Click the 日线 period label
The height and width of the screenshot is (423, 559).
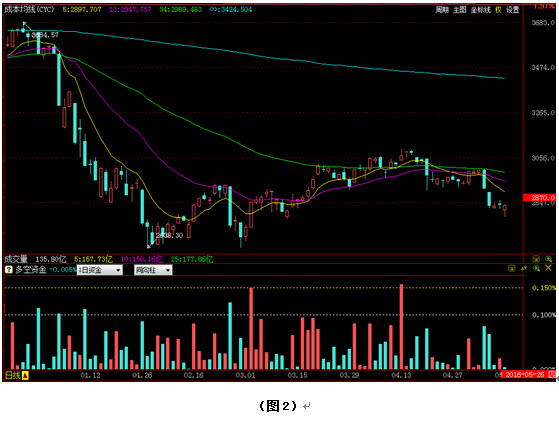point(13,375)
